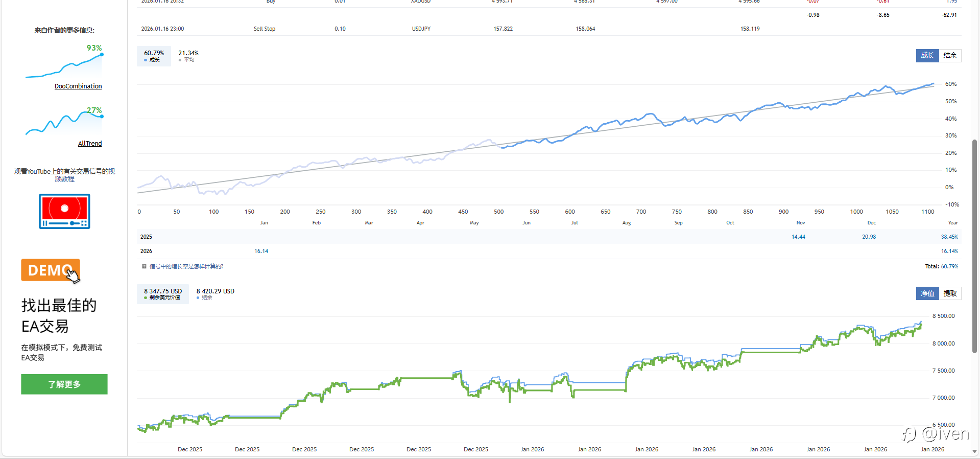Open the AllTrend signal link
Viewport: 980px width, 459px height.
pyautogui.click(x=90, y=144)
